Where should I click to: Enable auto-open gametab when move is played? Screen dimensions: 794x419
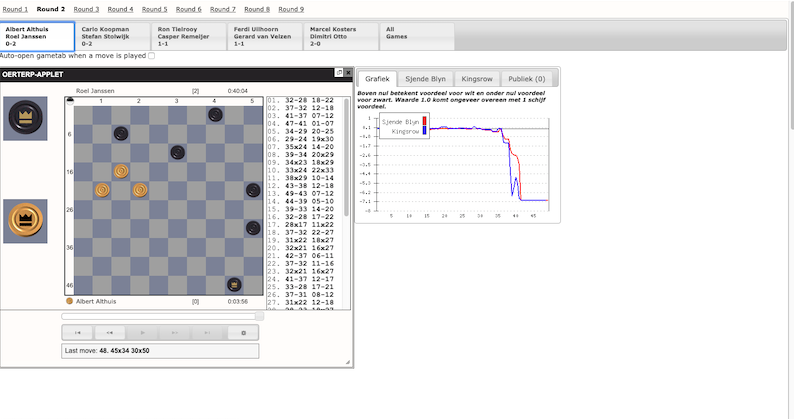tap(151, 56)
